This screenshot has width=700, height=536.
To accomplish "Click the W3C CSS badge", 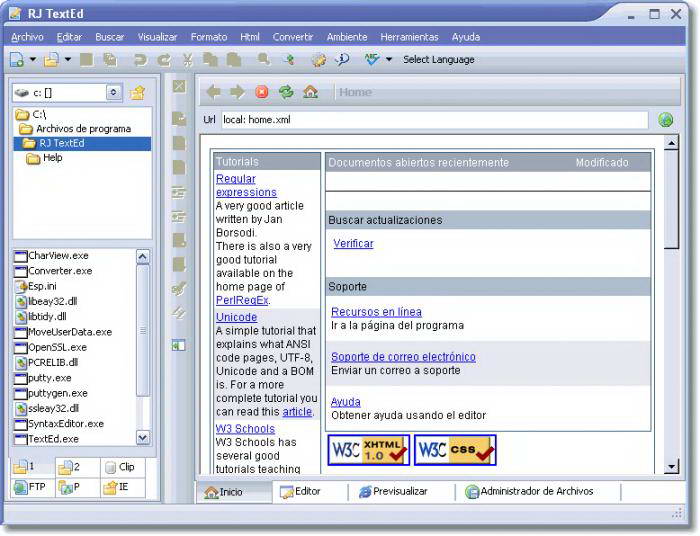I will (x=455, y=450).
